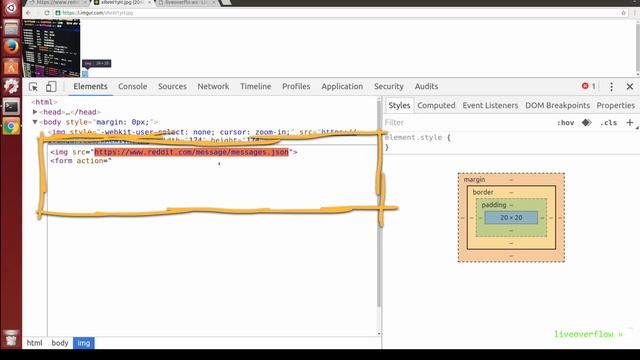Viewport: 640px width, 360px height.
Task: Click the padding label in box model
Action: point(493,205)
